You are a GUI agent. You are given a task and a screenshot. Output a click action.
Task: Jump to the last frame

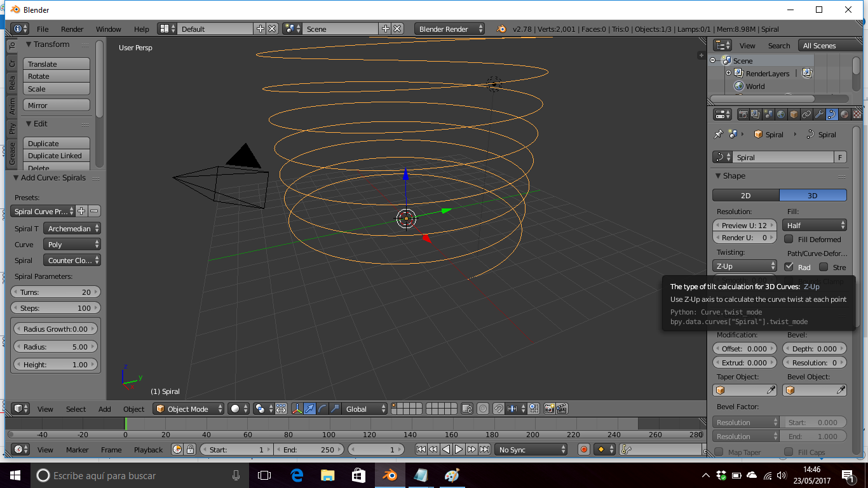coord(484,449)
